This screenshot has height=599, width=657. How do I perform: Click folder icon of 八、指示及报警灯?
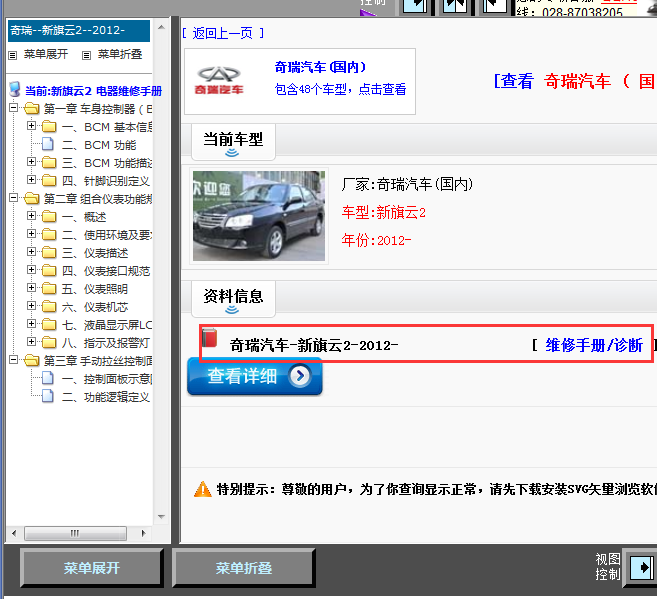[49, 342]
